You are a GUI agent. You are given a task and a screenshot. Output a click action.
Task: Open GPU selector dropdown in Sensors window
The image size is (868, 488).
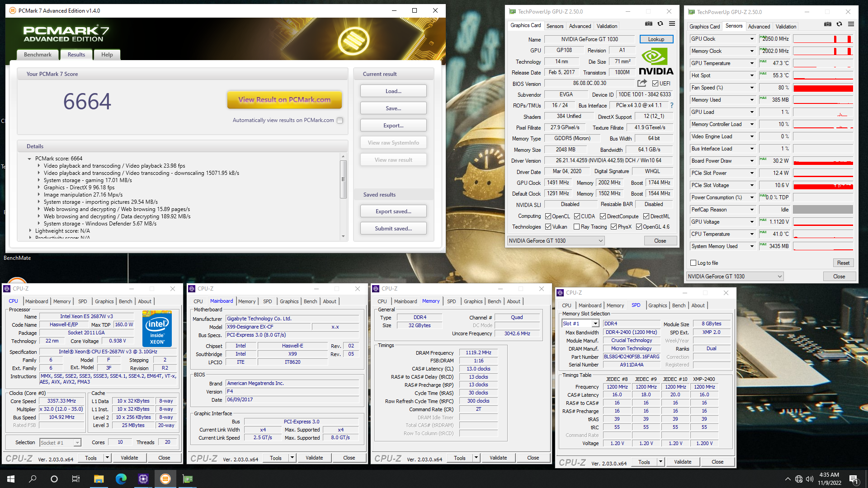click(735, 277)
